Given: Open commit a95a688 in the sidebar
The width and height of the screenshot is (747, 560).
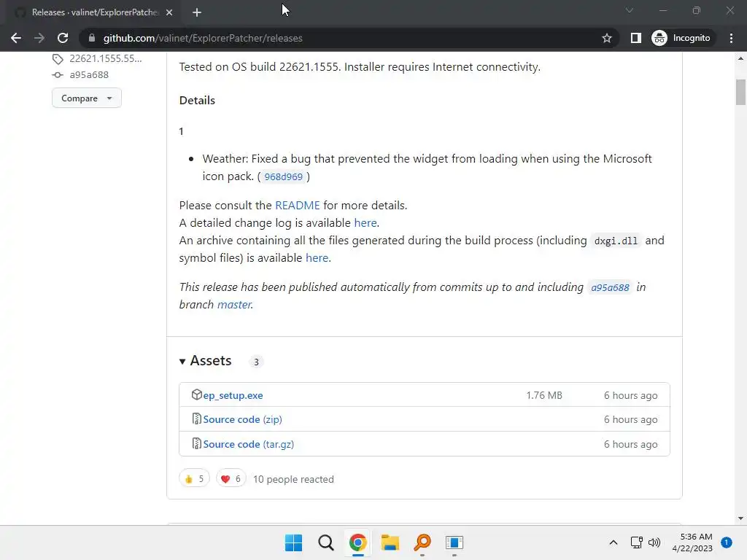Looking at the screenshot, I should (89, 75).
